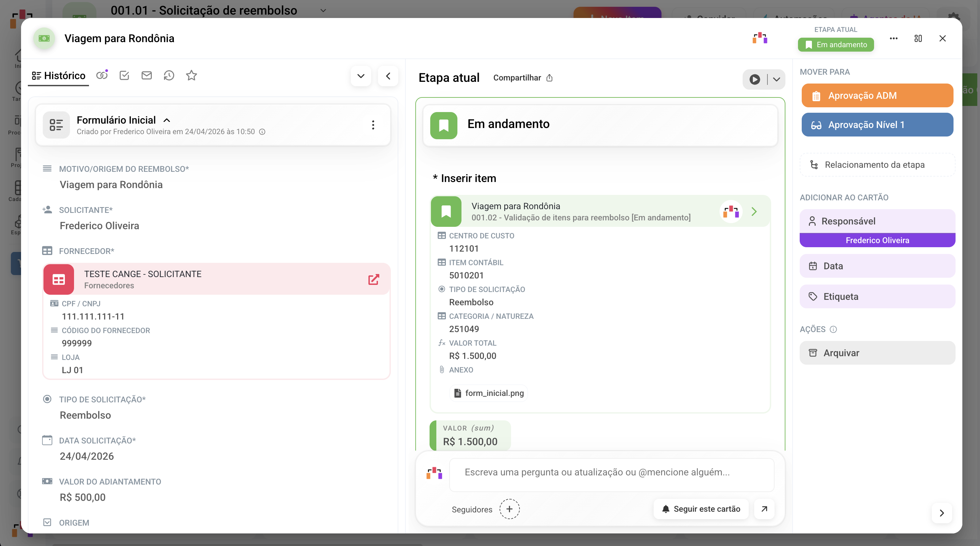Image resolution: width=980 pixels, height=546 pixels.
Task: Open the email tab envelope icon
Action: click(146, 75)
